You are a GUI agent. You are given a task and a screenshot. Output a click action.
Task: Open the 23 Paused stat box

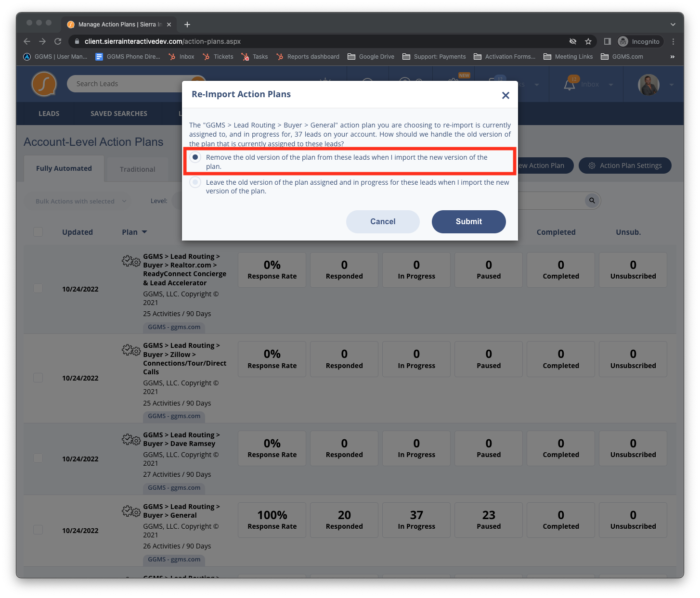(x=489, y=520)
